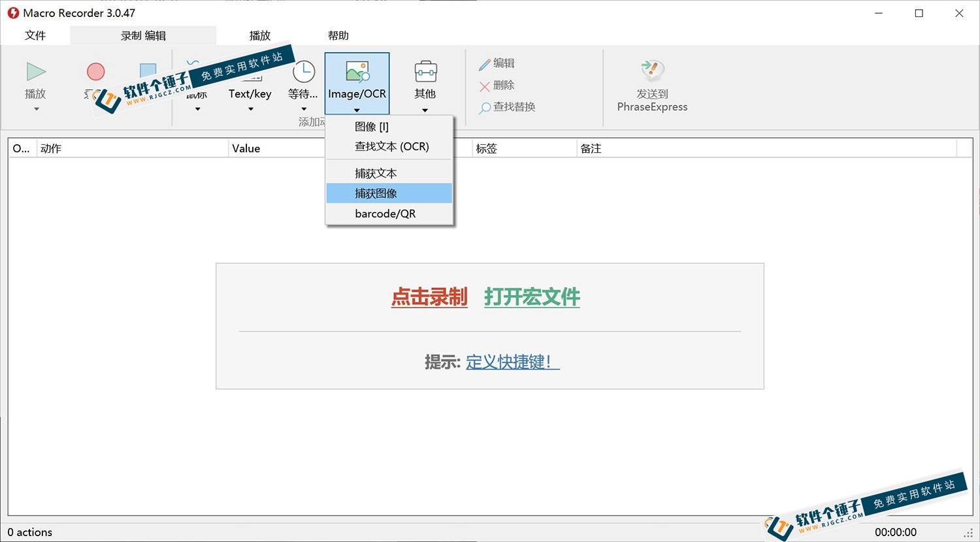The image size is (980, 542).
Task: Select 图像 [I] menu entry
Action: (x=389, y=127)
